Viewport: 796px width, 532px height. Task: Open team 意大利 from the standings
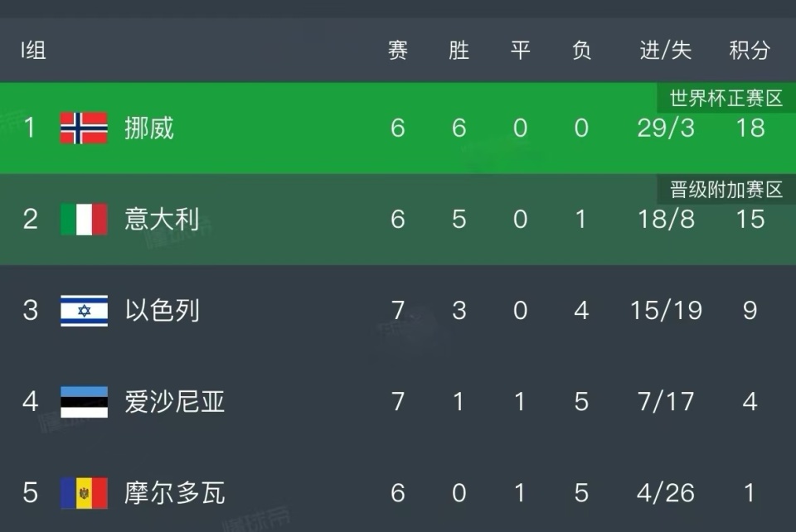162,220
